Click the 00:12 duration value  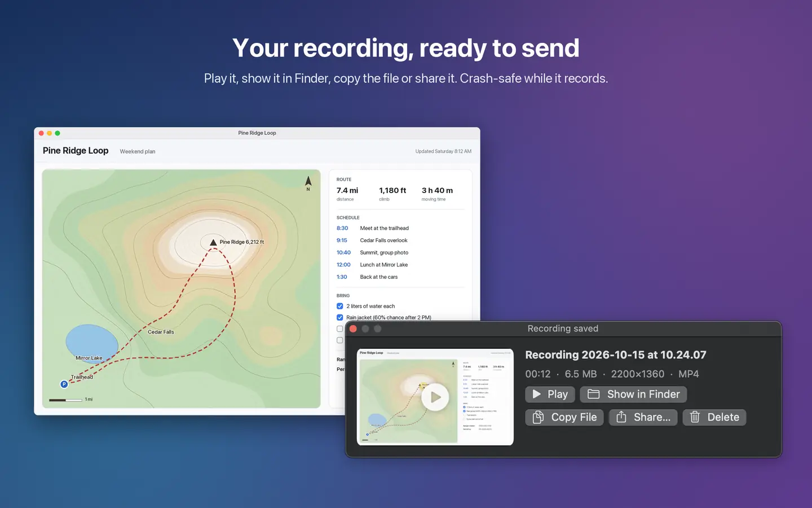click(538, 374)
